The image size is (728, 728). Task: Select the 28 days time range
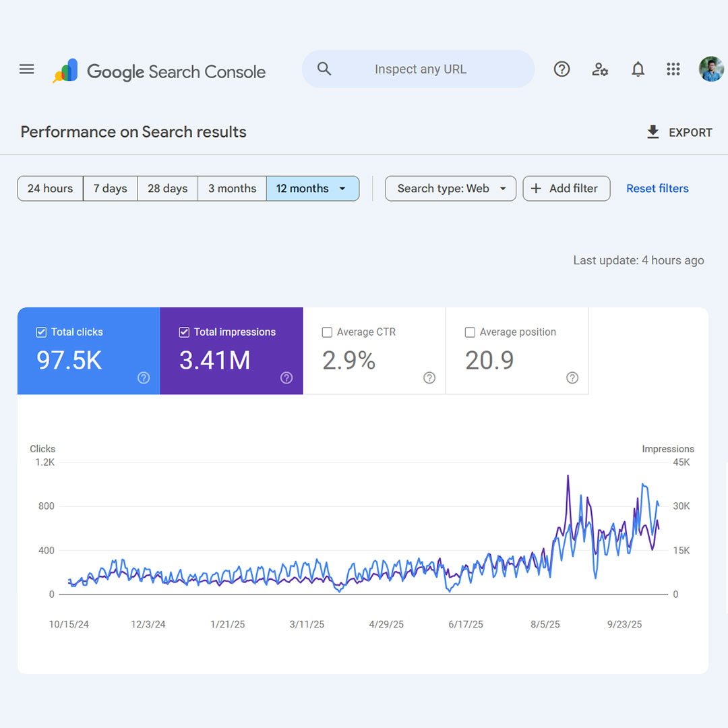coord(167,189)
